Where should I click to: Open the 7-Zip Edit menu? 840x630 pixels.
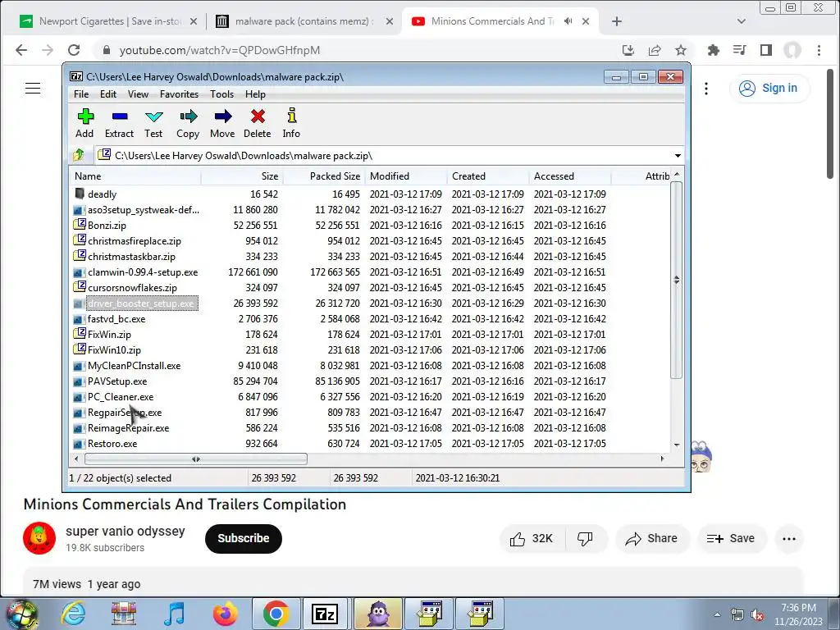pos(108,94)
